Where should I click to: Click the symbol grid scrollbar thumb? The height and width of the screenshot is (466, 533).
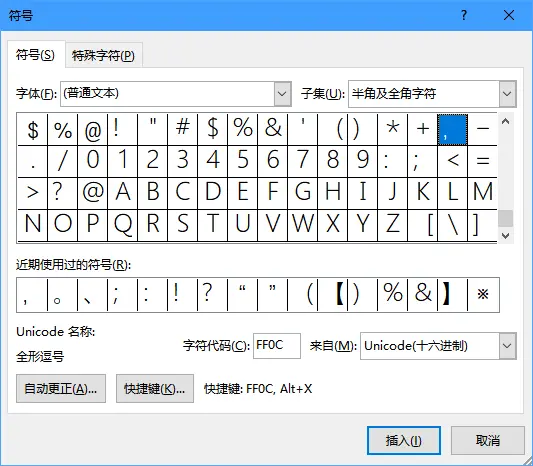[x=505, y=218]
